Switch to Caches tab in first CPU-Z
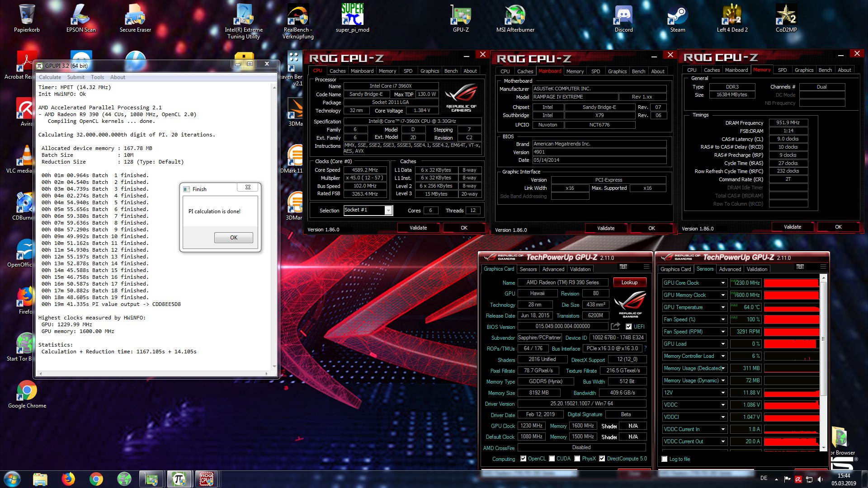Screen dimensions: 868x488 tap(337, 71)
